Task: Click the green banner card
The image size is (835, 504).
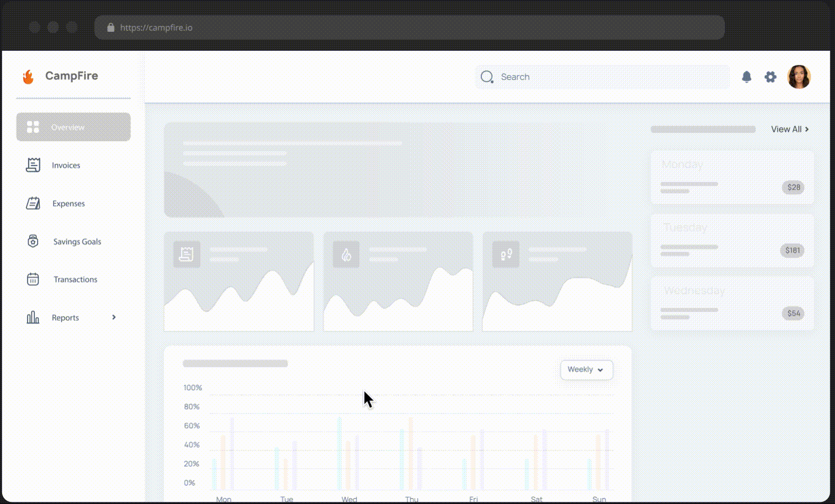Action: coord(398,170)
